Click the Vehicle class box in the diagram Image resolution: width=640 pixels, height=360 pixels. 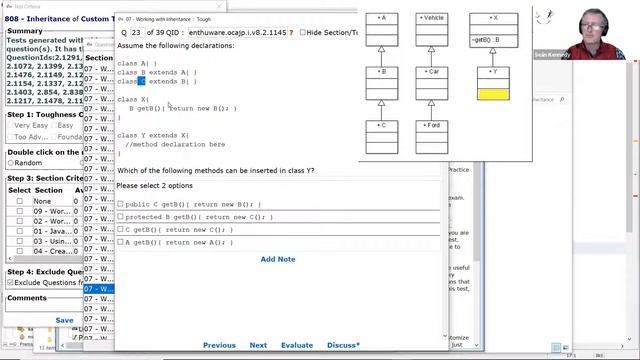(x=431, y=29)
